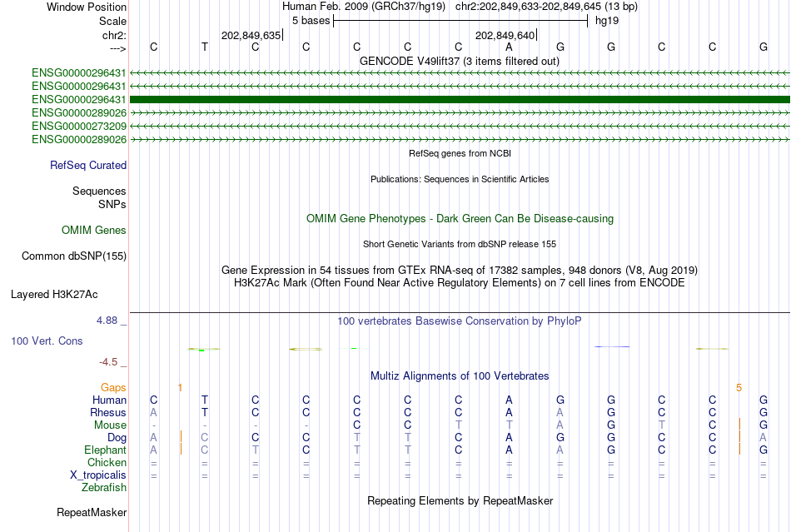Select the Zebrafish species label
Image resolution: width=791 pixels, height=532 pixels.
click(104, 488)
